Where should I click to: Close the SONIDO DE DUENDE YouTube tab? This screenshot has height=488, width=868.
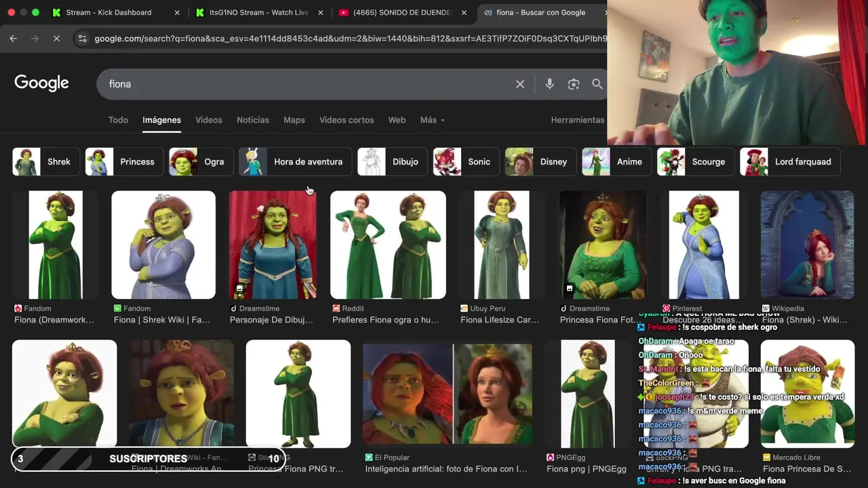(x=465, y=12)
